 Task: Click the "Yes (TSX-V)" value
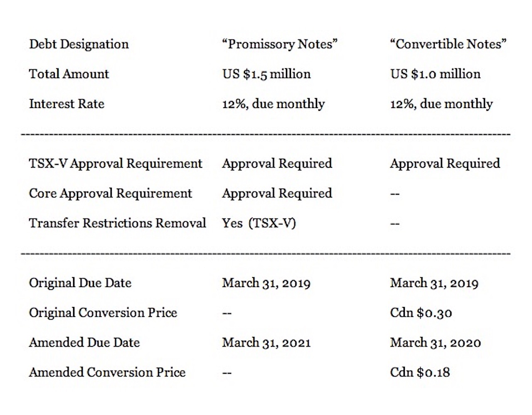click(x=259, y=223)
